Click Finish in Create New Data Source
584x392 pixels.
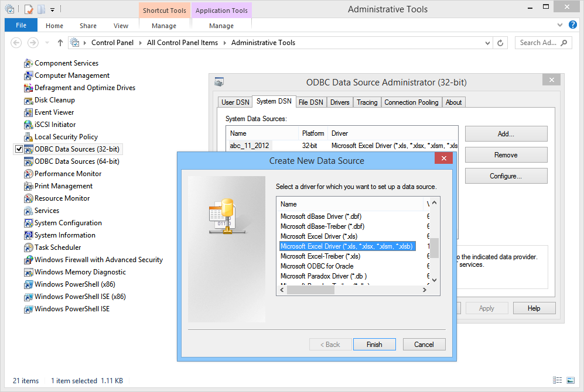tap(374, 345)
